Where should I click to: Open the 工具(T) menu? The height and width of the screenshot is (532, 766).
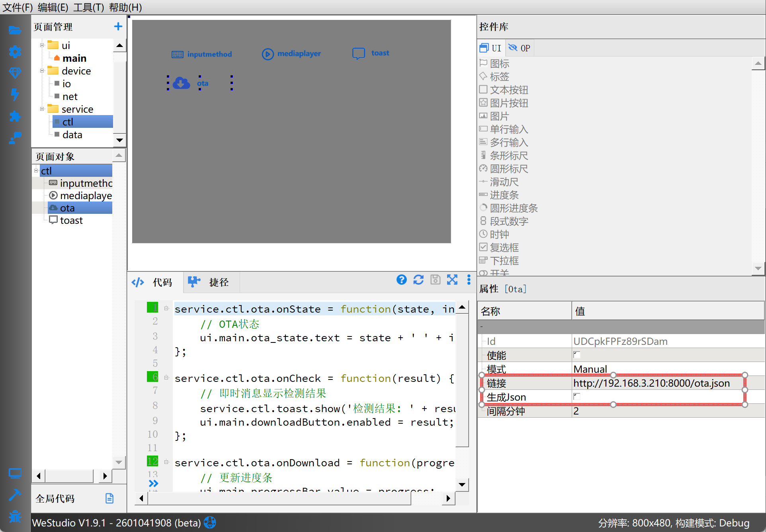tap(88, 7)
